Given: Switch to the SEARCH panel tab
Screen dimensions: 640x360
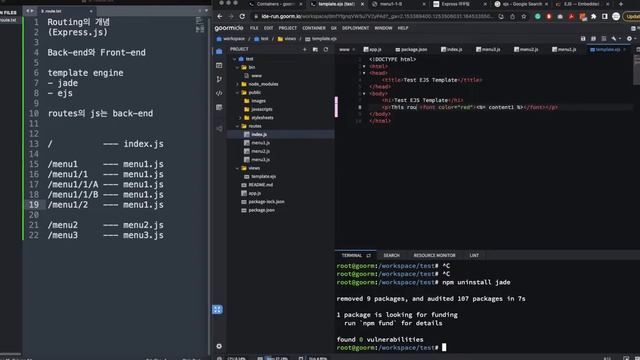Looking at the screenshot, I should coord(391,256).
